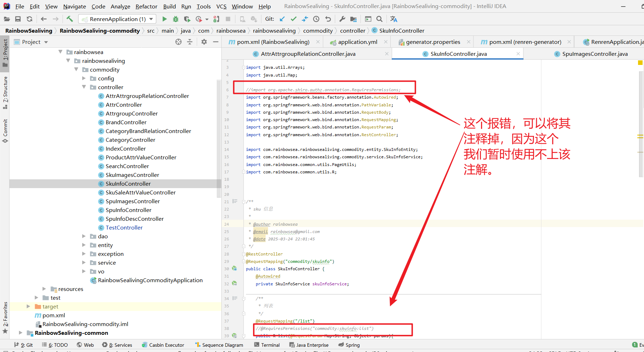Click the commodity breadcrumb segment
The height and width of the screenshot is (352, 644).
[318, 31]
